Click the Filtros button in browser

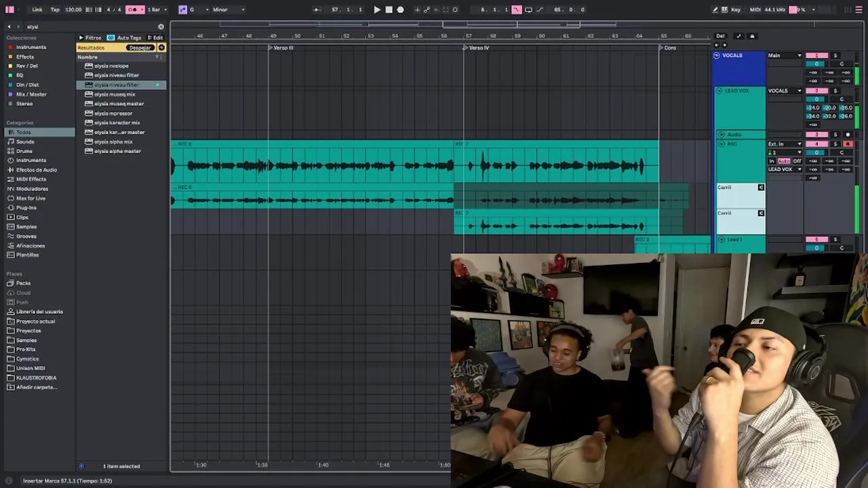pyautogui.click(x=90, y=38)
